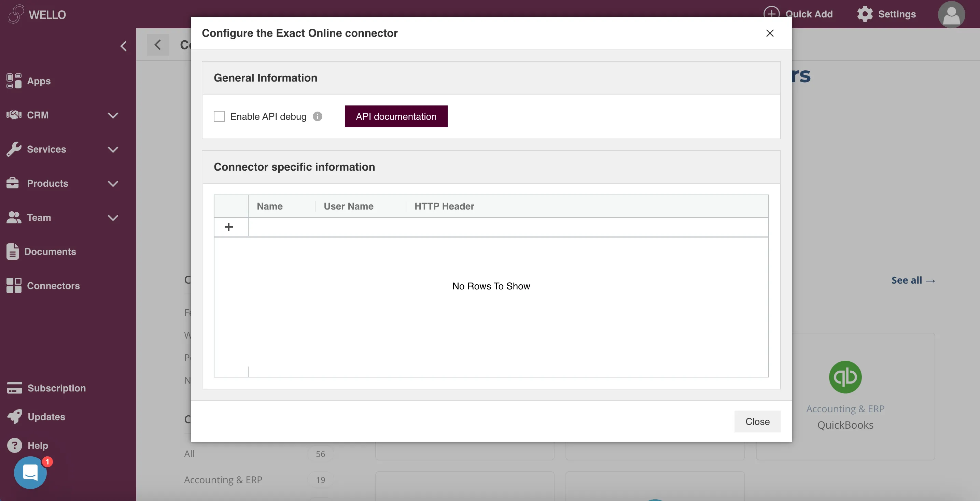Click the Subscription card icon
This screenshot has height=501, width=980.
pyautogui.click(x=14, y=388)
